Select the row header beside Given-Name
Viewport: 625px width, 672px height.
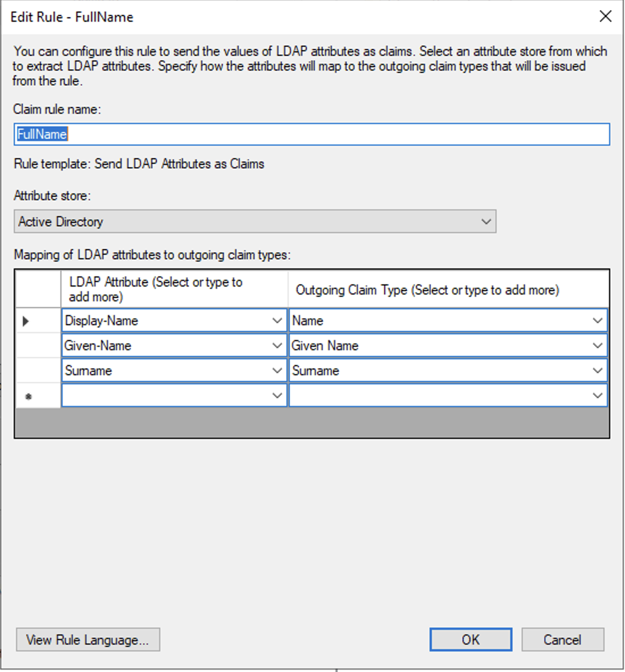(37, 346)
